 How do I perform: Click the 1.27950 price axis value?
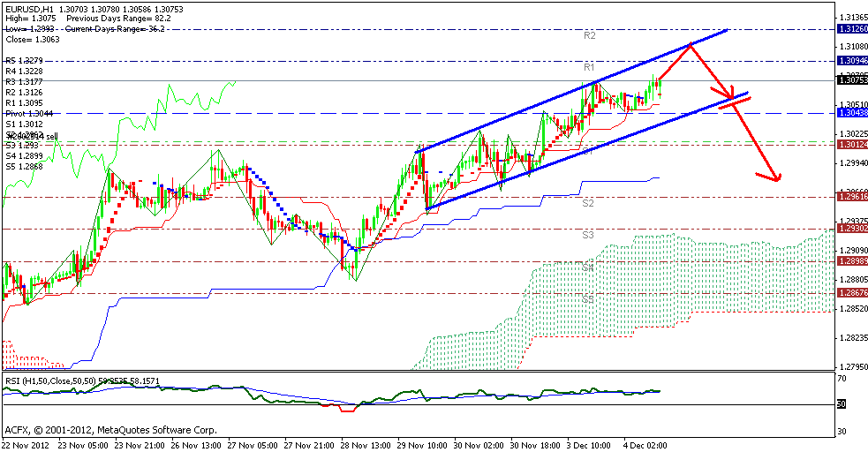click(x=853, y=366)
